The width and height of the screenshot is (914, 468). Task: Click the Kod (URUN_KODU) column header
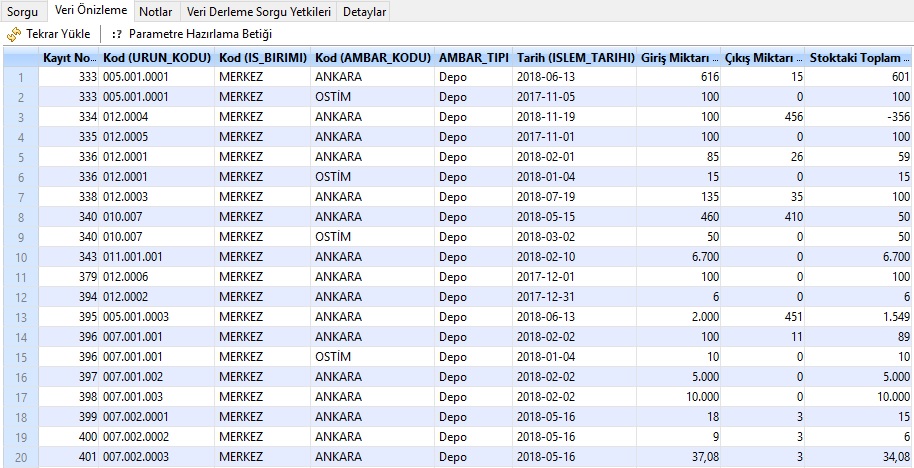pos(157,57)
